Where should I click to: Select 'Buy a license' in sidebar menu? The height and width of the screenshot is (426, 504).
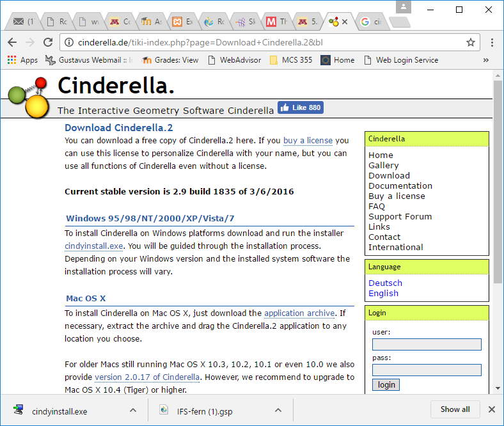pyautogui.click(x=397, y=196)
